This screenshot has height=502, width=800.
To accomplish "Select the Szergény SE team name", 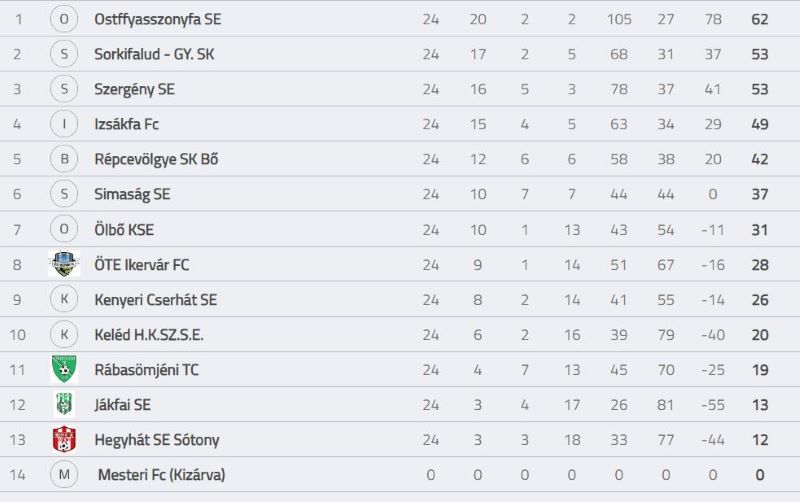I will coord(134,89).
